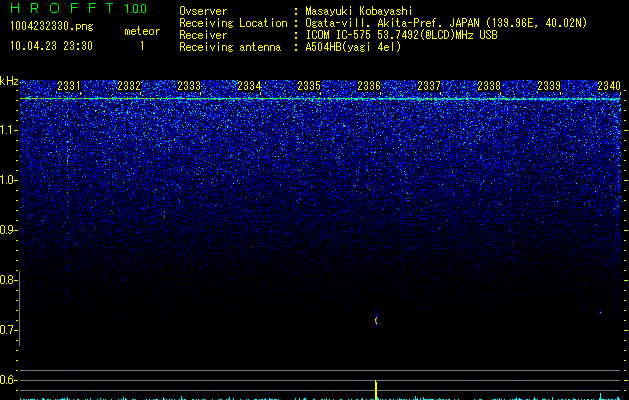This screenshot has height=400, width=629.
Task: Click the Receiving Location text line
Action: [383, 23]
